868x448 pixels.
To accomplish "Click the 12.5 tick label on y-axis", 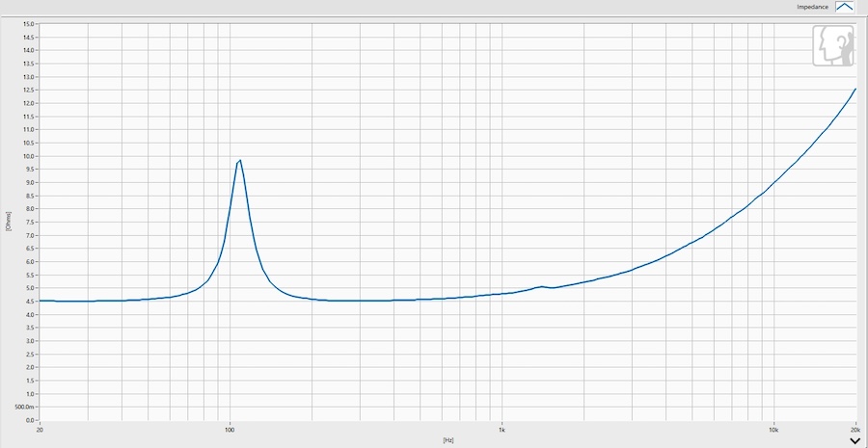I will tap(28, 91).
